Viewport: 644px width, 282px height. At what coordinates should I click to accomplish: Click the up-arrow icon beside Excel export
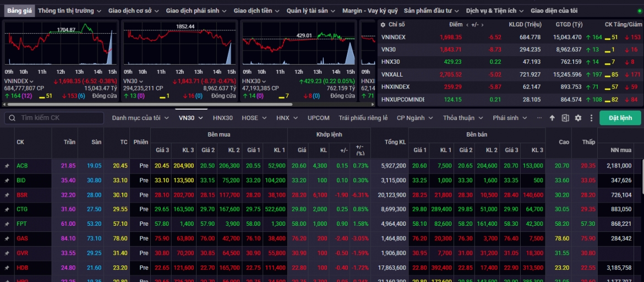[552, 118]
